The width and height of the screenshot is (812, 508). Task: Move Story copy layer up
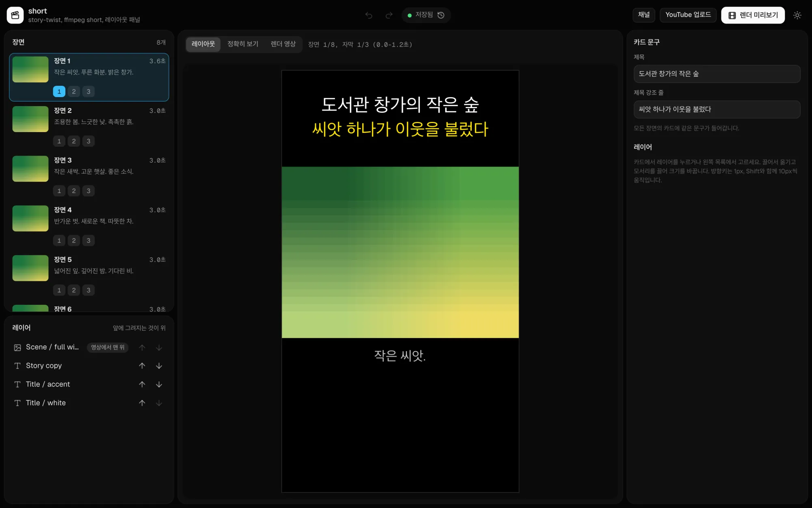coord(142,366)
